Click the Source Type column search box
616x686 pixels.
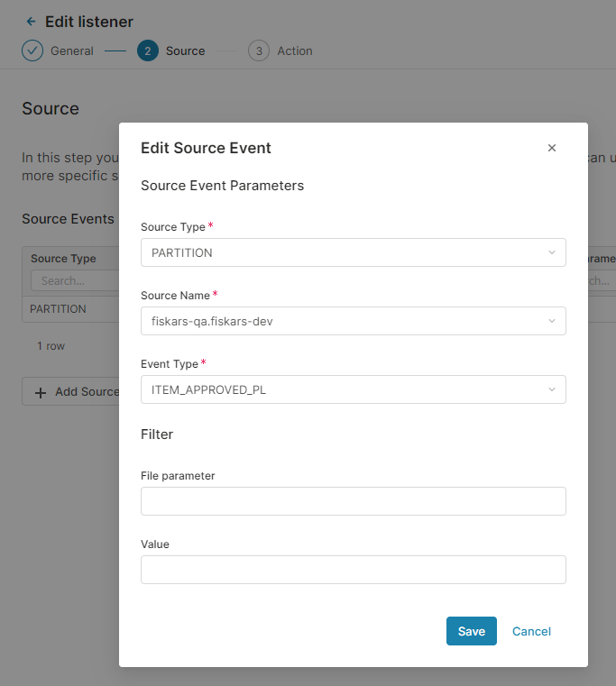[74, 281]
